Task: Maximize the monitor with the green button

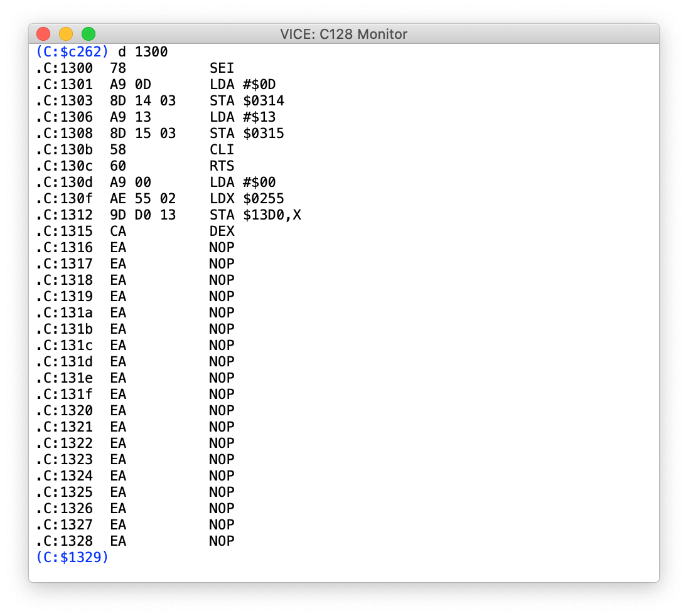Action: 89,34
